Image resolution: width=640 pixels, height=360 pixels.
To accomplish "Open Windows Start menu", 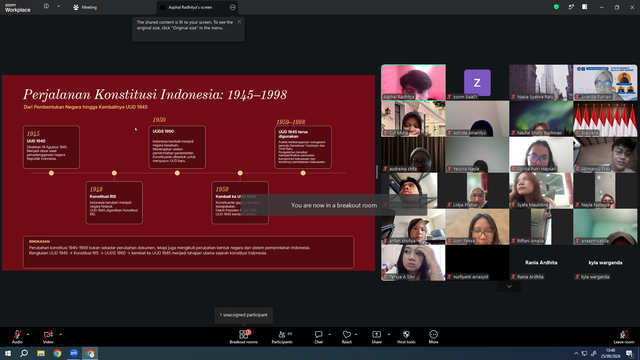I will pos(8,353).
